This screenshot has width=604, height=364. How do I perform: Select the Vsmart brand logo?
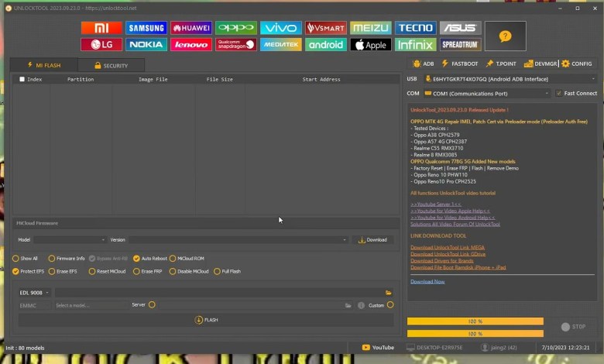click(x=326, y=28)
